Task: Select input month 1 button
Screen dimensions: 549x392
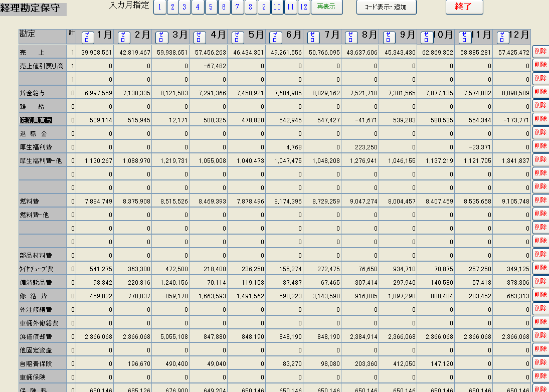Action: coord(159,7)
